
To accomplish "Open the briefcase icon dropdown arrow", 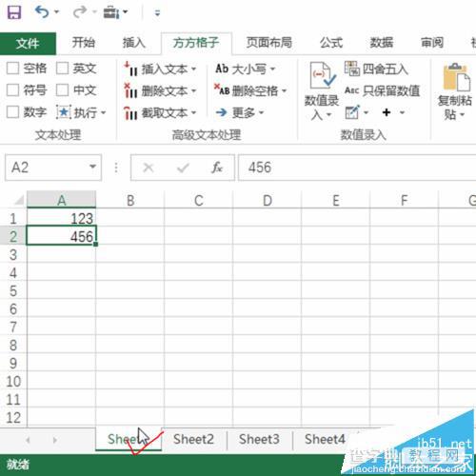I will [x=125, y=12].
